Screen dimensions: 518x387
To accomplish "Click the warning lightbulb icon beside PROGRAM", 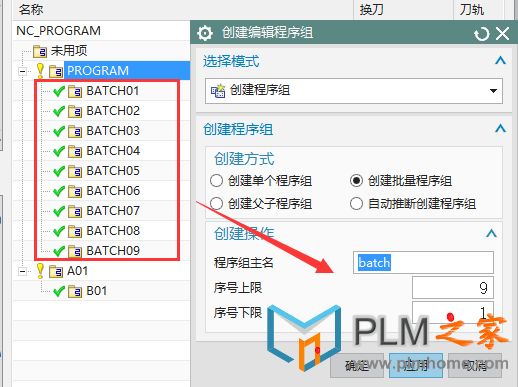I will 40,70.
